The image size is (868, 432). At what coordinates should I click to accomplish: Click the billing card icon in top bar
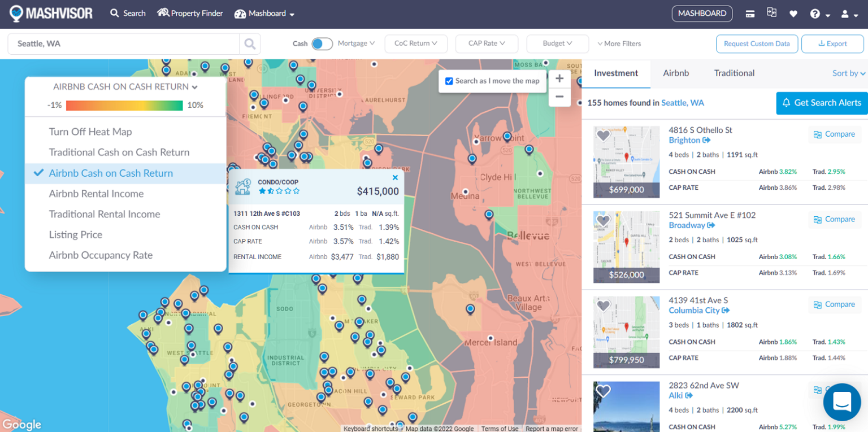(750, 13)
